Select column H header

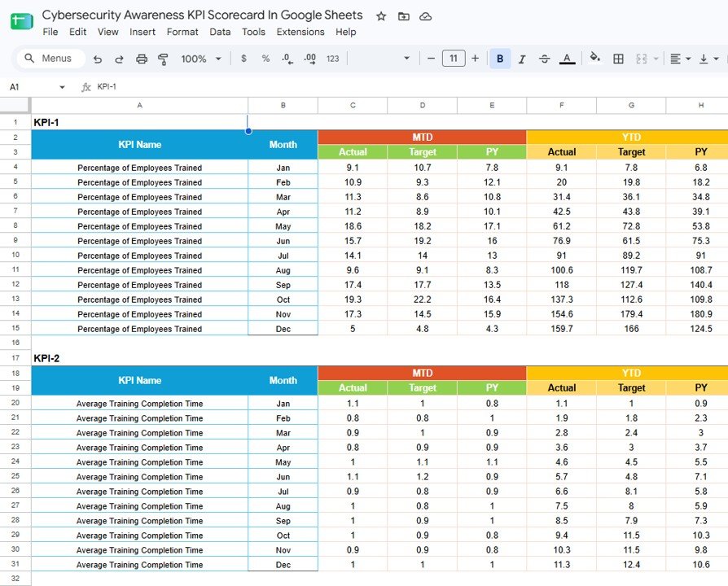[697, 105]
